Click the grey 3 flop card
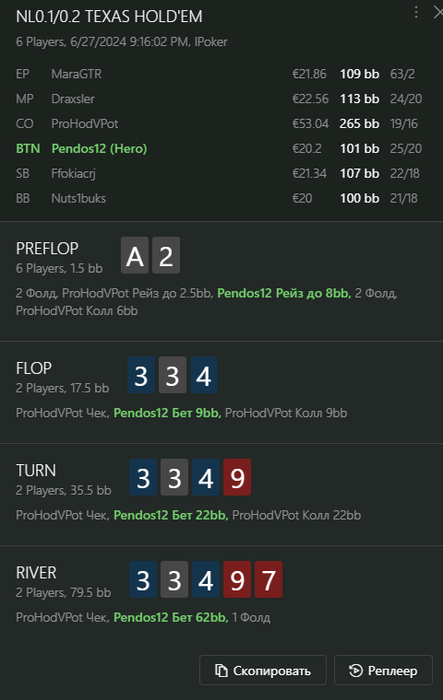Image resolution: width=443 pixels, height=700 pixels. click(x=172, y=375)
